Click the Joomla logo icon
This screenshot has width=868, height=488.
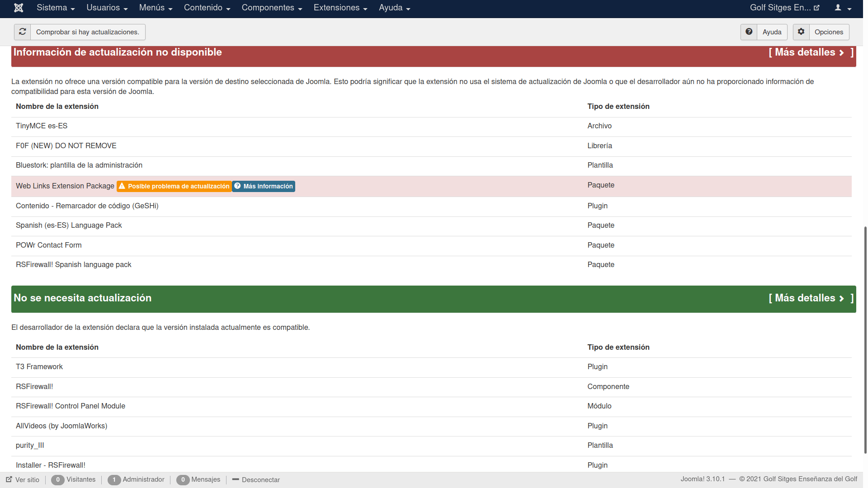click(19, 8)
